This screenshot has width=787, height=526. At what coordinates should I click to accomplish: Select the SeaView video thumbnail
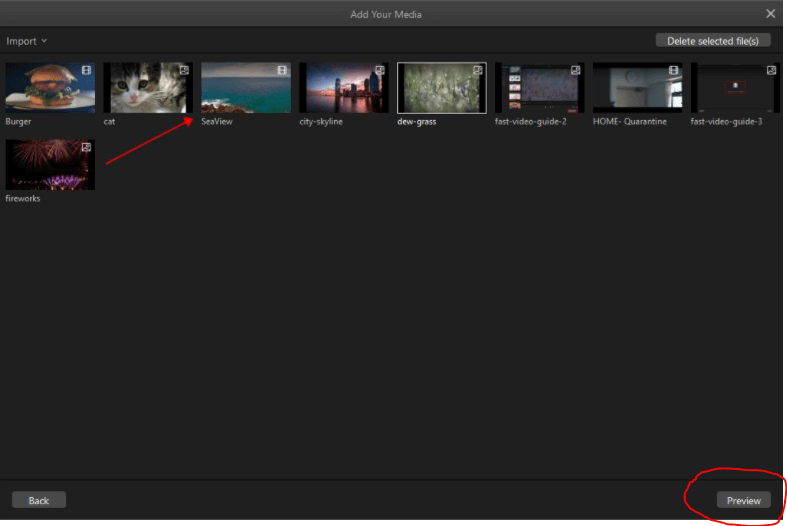tap(246, 87)
